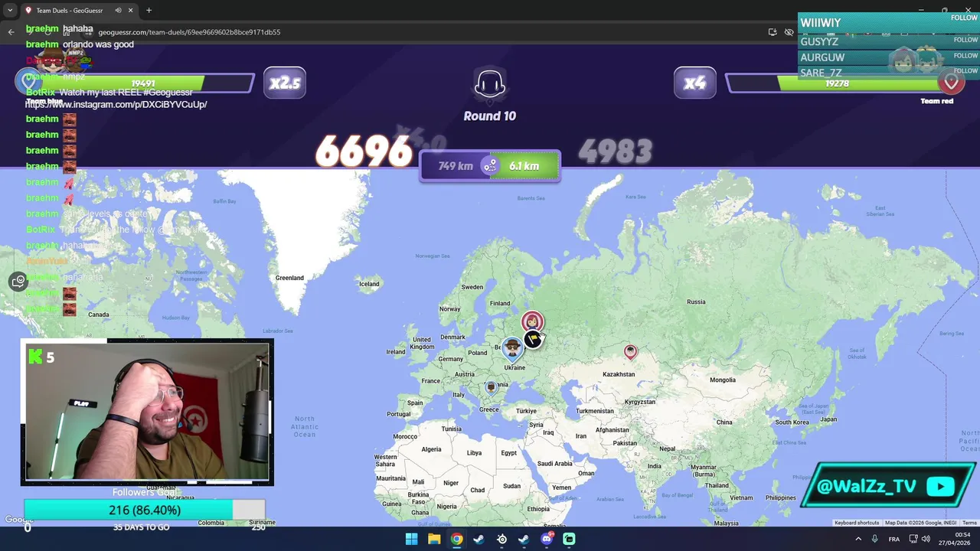This screenshot has height=551, width=980.
Task: Open the first Steam icon in taskbar
Action: 479,539
